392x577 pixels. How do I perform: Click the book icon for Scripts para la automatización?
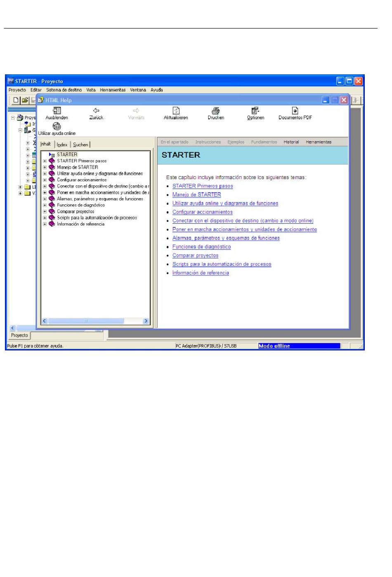[x=52, y=218]
